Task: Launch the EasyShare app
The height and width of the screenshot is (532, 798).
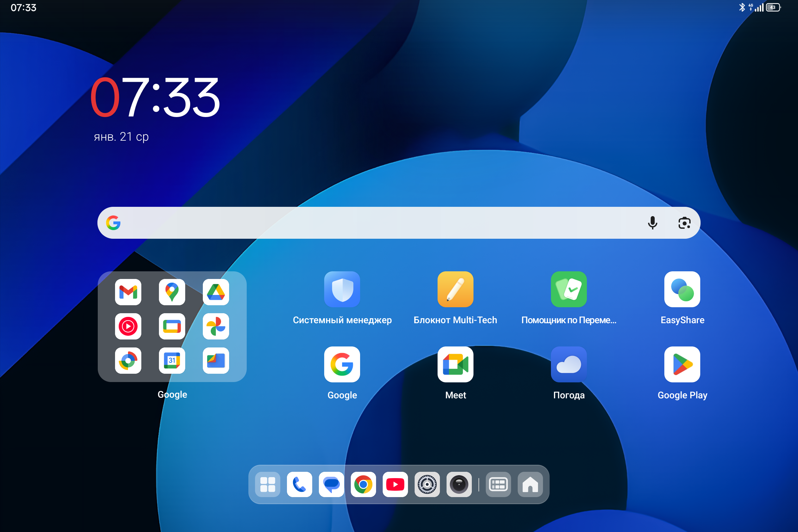Action: (682, 289)
